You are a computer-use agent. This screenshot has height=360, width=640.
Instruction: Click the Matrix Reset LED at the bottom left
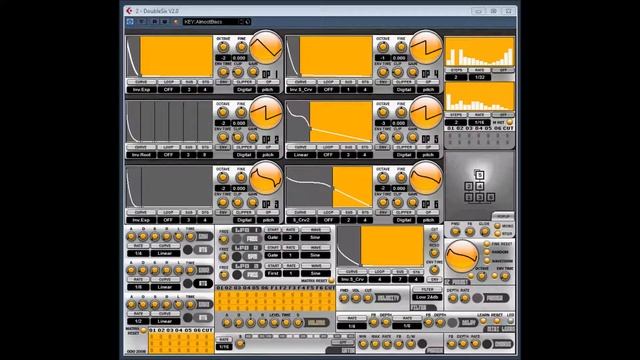[x=143, y=330]
